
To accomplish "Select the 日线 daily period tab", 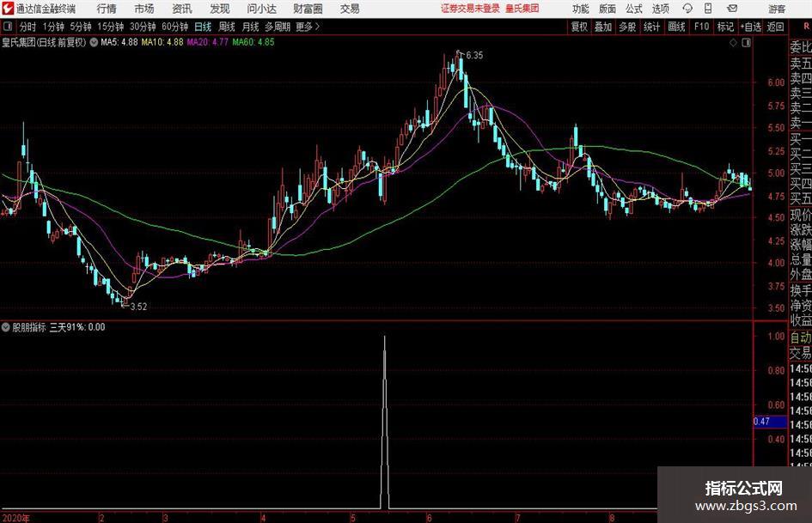I will (203, 27).
